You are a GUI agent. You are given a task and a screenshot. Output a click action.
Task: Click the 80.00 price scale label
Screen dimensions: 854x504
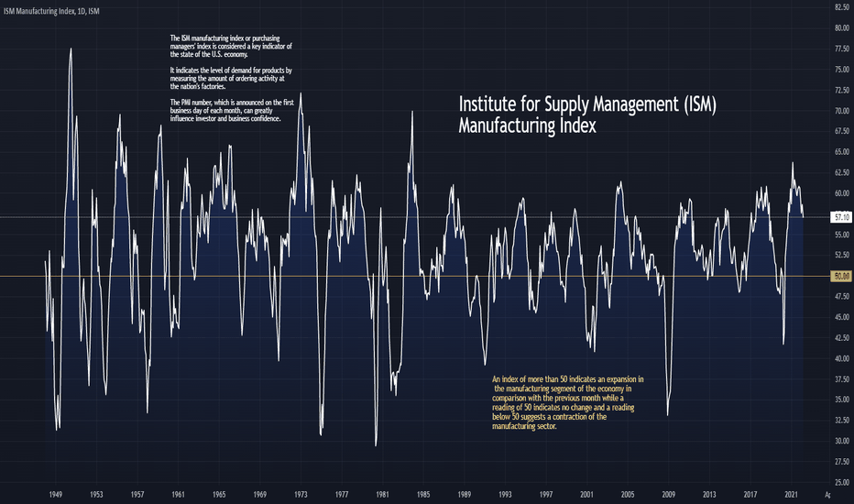click(x=841, y=27)
